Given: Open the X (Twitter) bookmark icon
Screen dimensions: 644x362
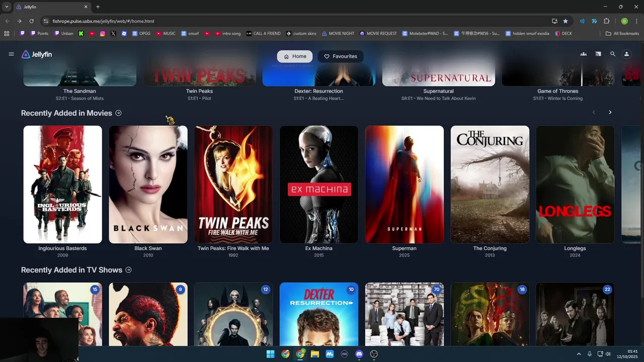Looking at the screenshot, I should [x=113, y=34].
